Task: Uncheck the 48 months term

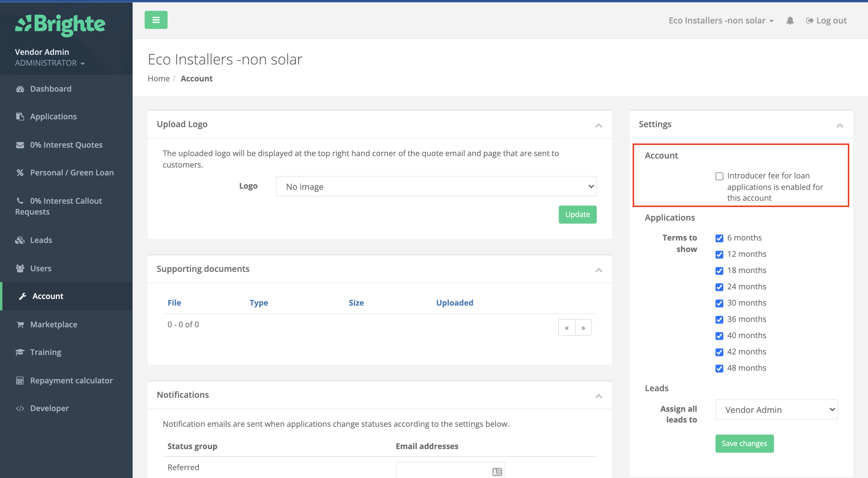Action: 719,368
